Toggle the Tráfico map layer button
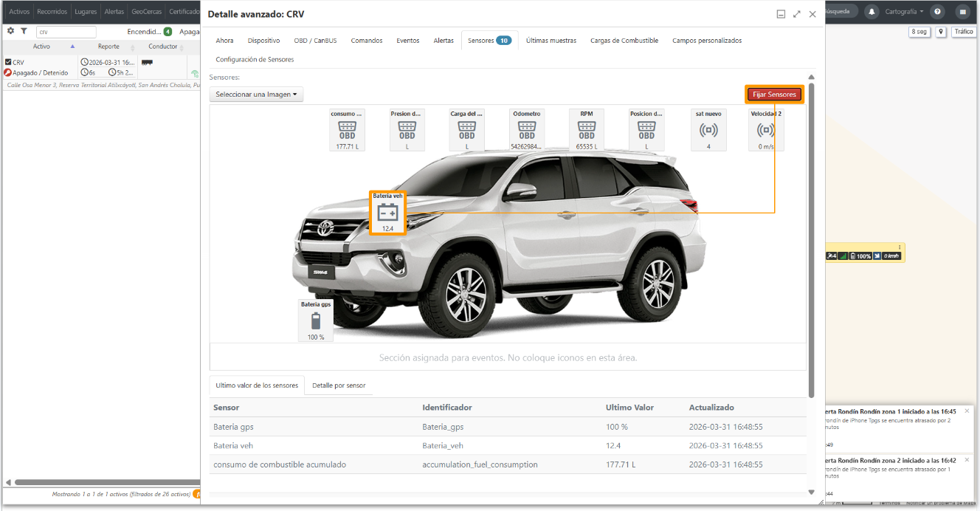The height and width of the screenshot is (511, 980). coord(964,32)
